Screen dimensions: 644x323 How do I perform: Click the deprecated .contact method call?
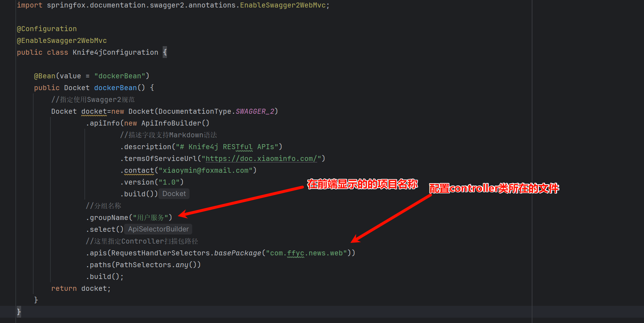(137, 170)
